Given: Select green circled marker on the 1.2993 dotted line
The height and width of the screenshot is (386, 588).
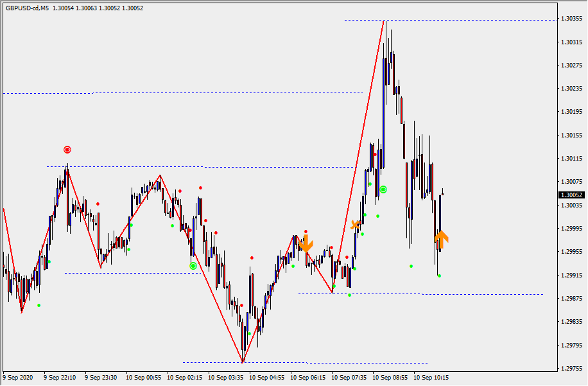Looking at the screenshot, I should click(x=193, y=265).
